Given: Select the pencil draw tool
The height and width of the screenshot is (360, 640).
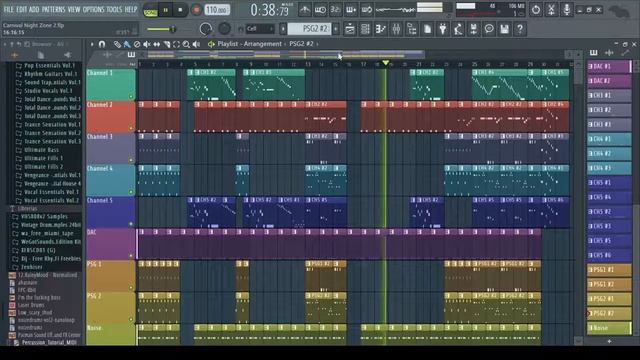Looking at the screenshot, I should pyautogui.click(x=117, y=44).
